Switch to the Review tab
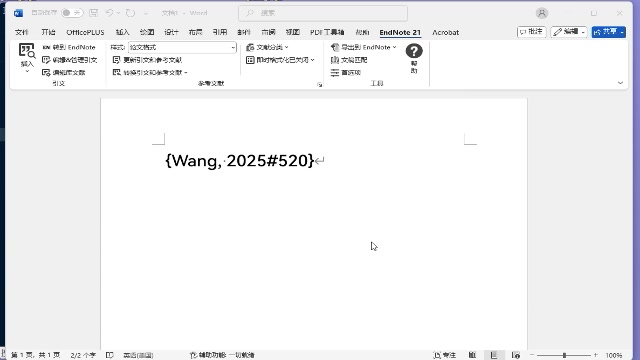The height and width of the screenshot is (360, 640). (268, 32)
